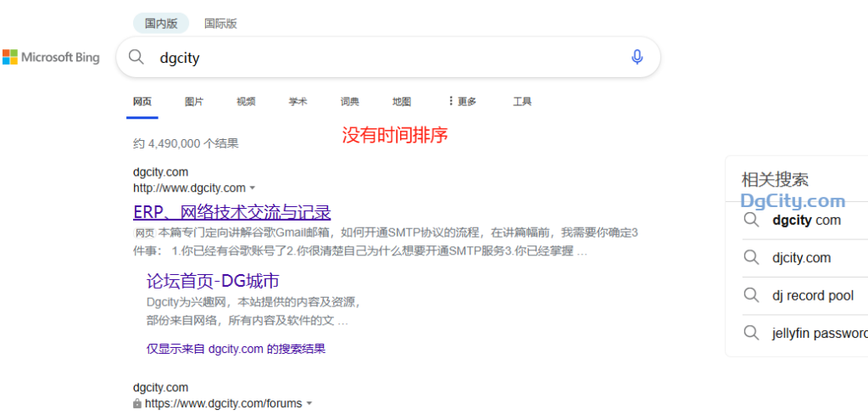The height and width of the screenshot is (415, 868).
Task: Switch to the 图片 tab
Action: pyautogui.click(x=194, y=101)
